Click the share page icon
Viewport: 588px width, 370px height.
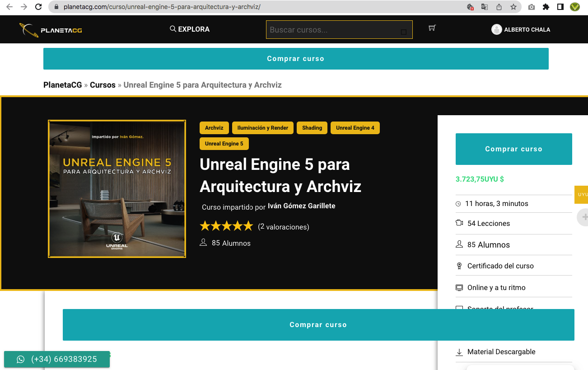coord(499,7)
